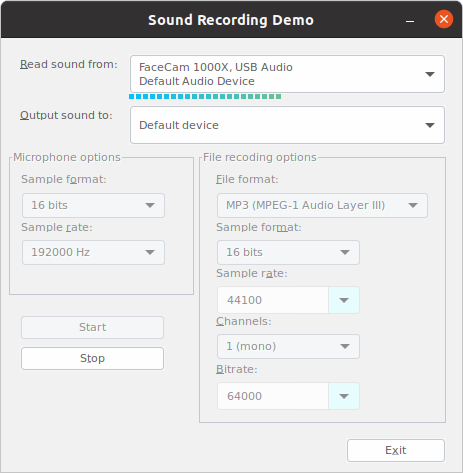Click the Exit button
Image resolution: width=463 pixels, height=473 pixels.
(396, 450)
